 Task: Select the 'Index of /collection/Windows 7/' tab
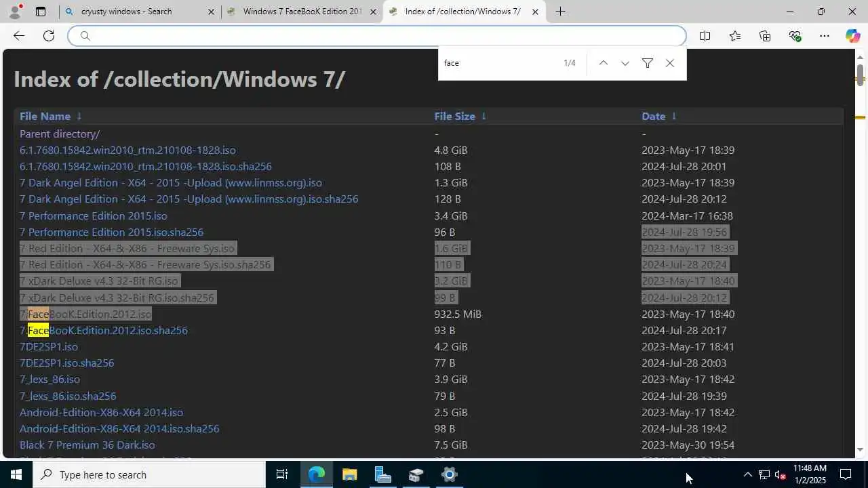point(462,12)
